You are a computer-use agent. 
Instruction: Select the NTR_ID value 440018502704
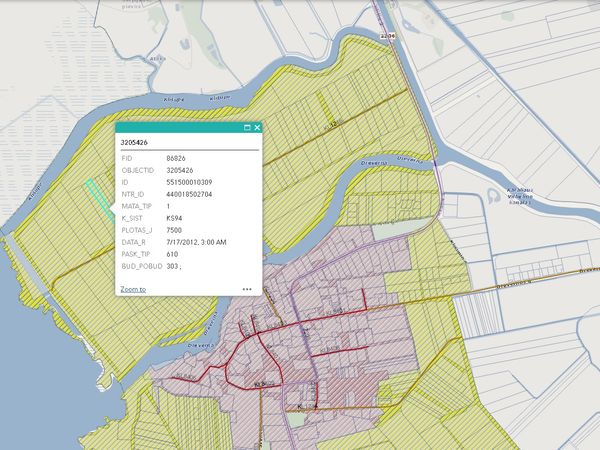click(x=189, y=194)
